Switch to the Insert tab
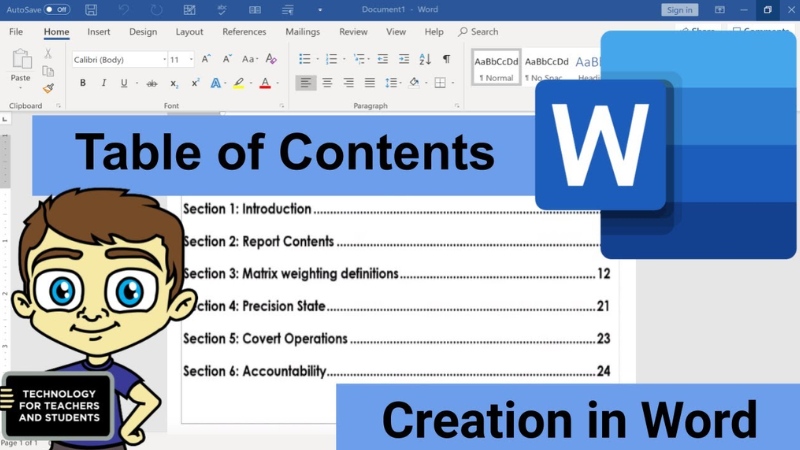 [99, 32]
